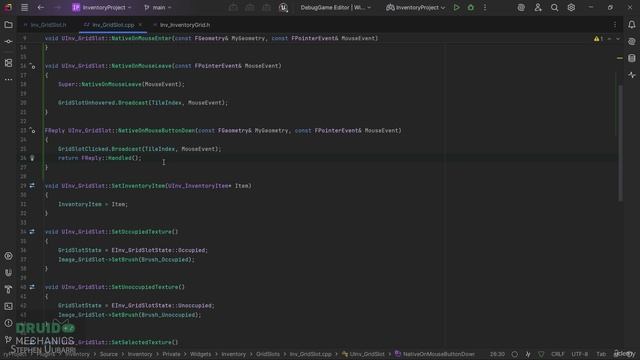This screenshot has width=640, height=360.
Task: Click caret position 26:30 in status bar
Action: (497, 354)
